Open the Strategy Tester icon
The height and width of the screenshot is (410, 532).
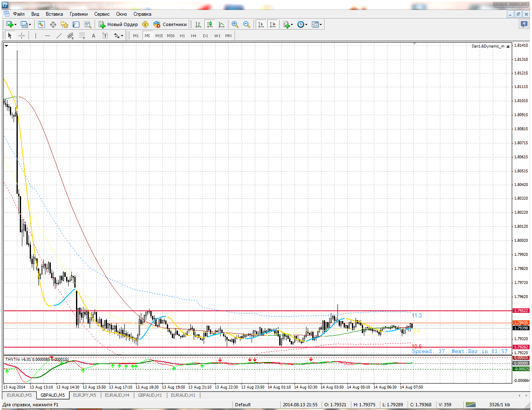88,24
